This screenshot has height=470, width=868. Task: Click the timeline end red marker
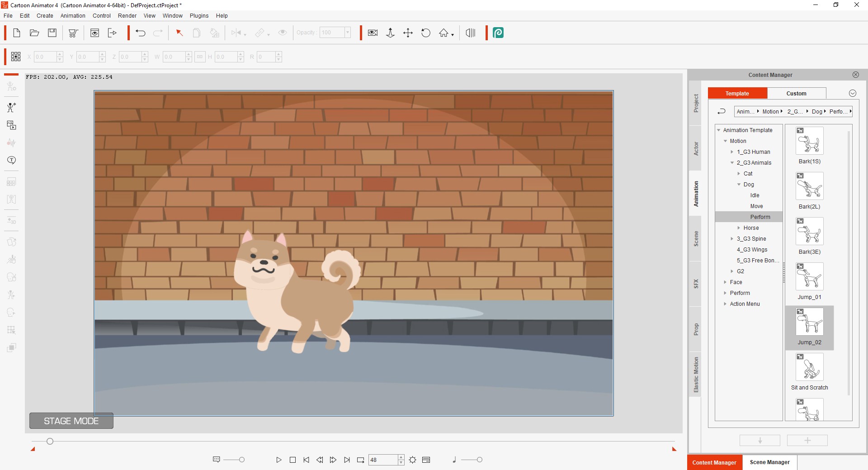674,449
